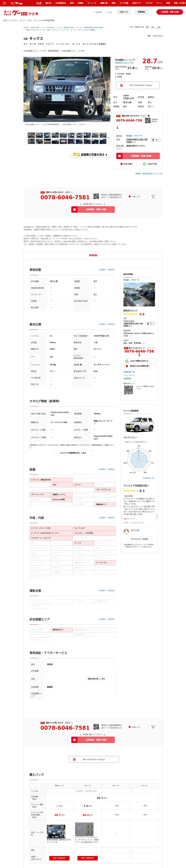Open the 基本パック car photo

pyautogui.click(x=56, y=832)
